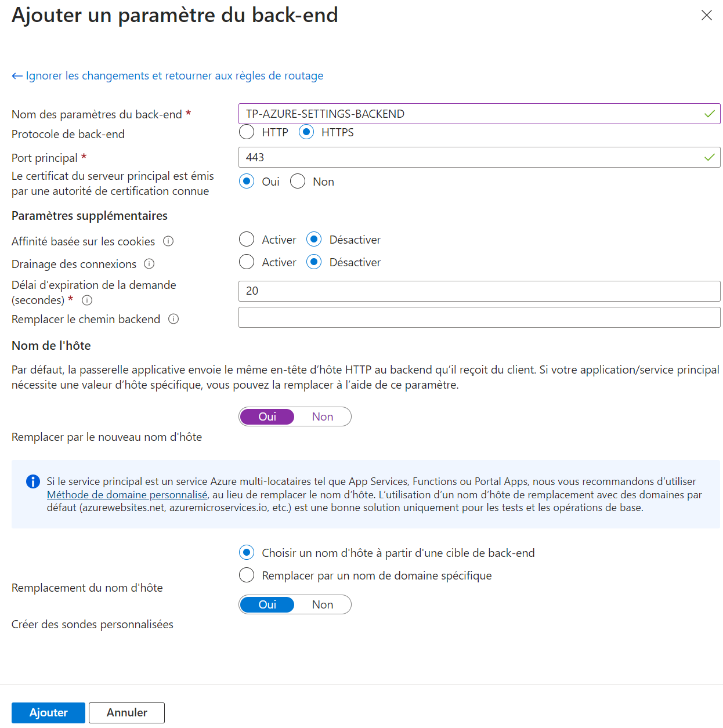Click the info icon for Remplacer le chemin backend
Viewport: 723px width, 728px height.
173,318
